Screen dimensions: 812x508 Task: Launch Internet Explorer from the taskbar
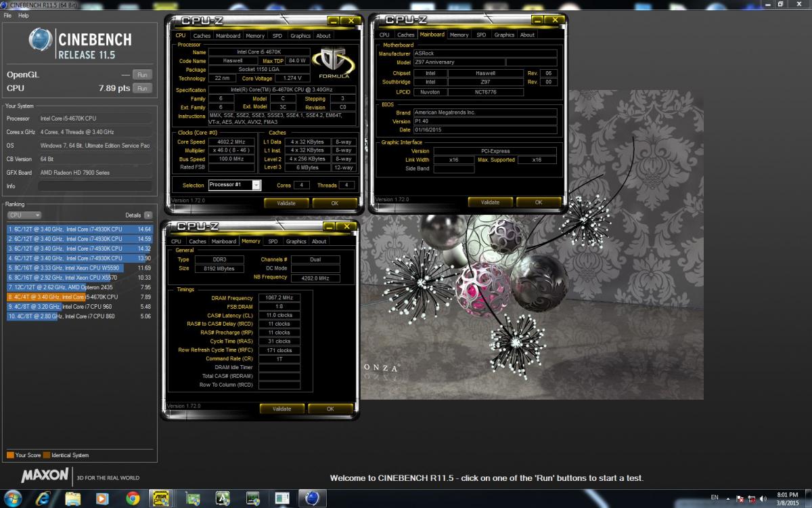point(44,499)
